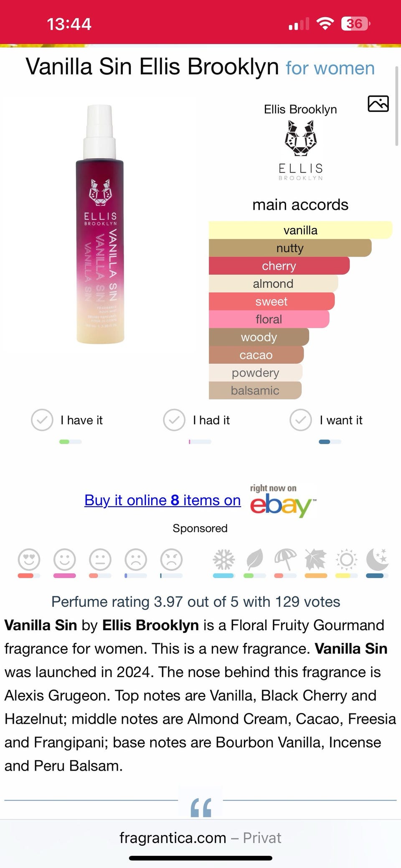The height and width of the screenshot is (868, 401).
Task: Tap the love heart-eyes rating face
Action: pyautogui.click(x=29, y=559)
